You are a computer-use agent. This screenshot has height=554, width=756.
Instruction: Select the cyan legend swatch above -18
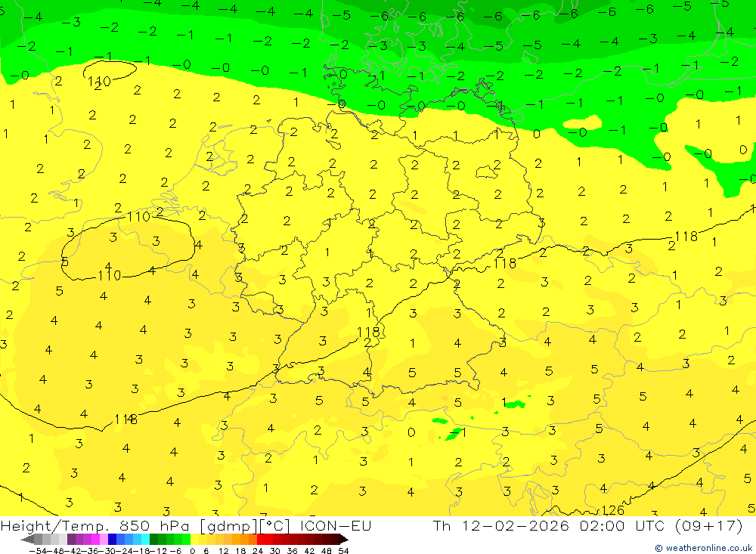click(145, 540)
